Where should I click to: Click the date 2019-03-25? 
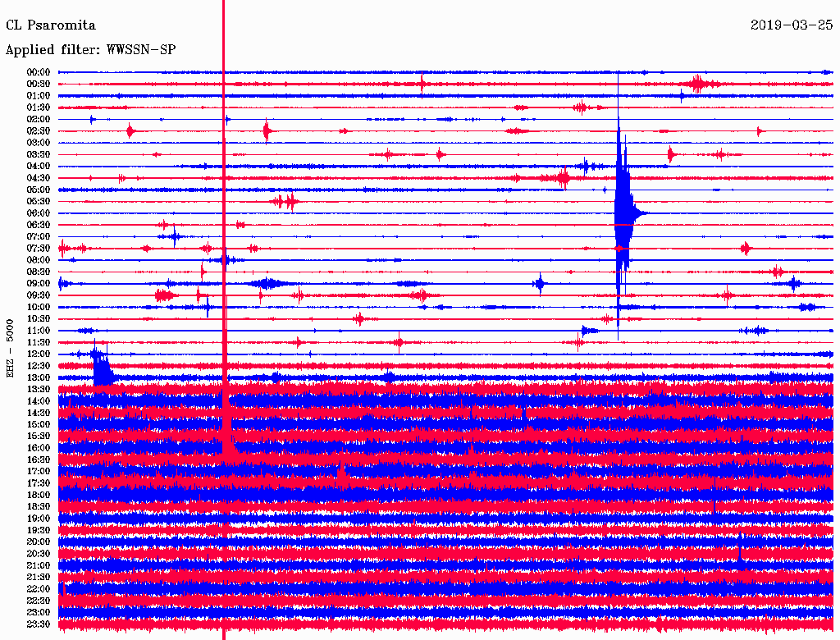tap(792, 25)
